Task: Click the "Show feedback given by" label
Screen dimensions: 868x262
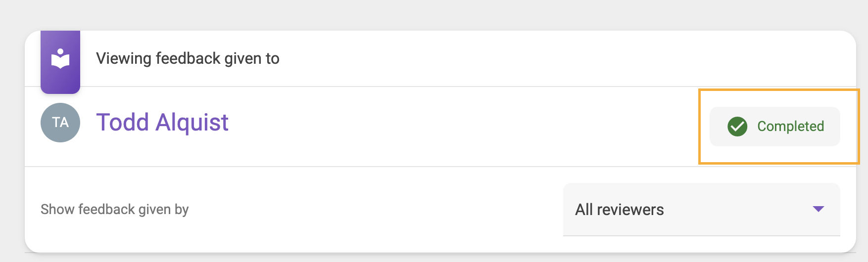Action: (115, 210)
